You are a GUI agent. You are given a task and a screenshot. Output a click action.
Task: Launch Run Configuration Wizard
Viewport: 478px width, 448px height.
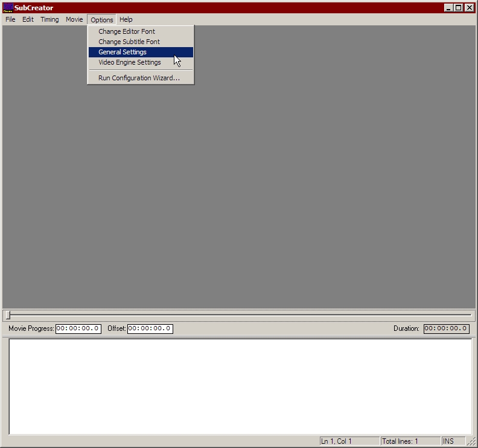(141, 78)
